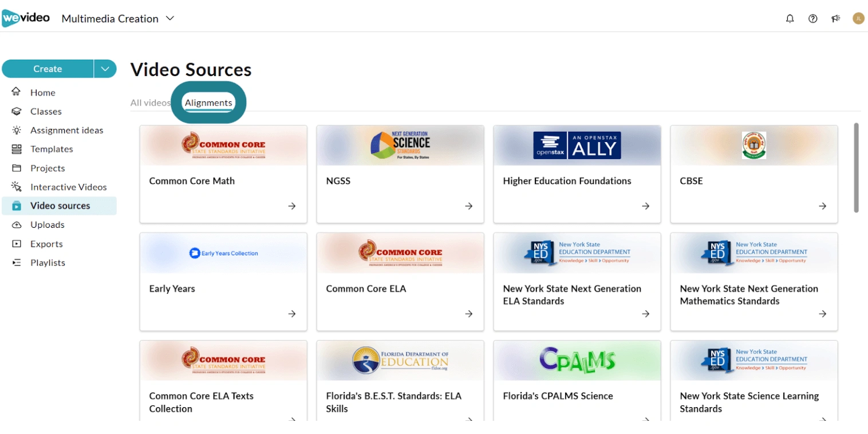Viewport: 868px width, 434px height.
Task: Click the Interactive Videos cursor icon
Action: [x=17, y=187]
